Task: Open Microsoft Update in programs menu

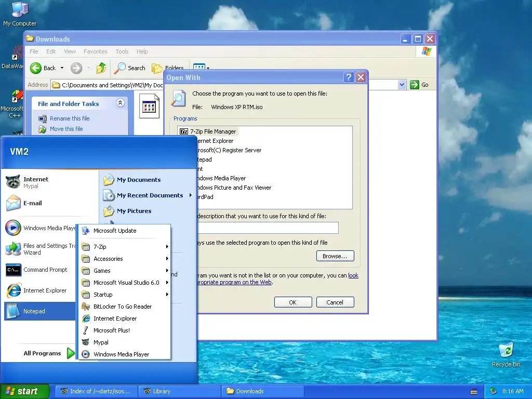Action: coord(125,231)
